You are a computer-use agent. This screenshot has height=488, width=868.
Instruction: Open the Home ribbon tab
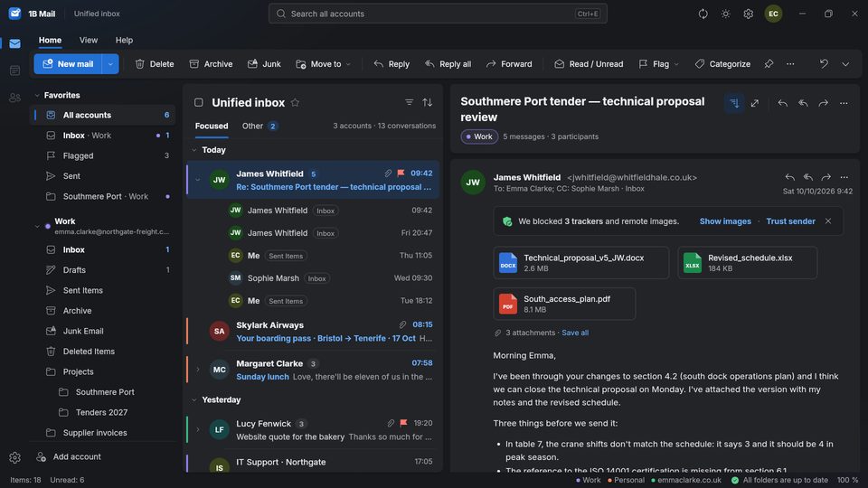click(50, 41)
